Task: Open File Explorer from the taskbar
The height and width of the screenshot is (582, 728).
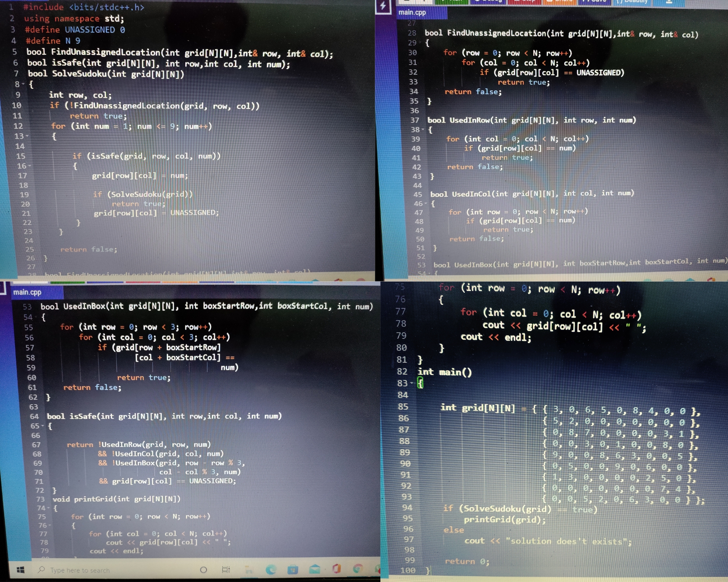Action: point(249,570)
